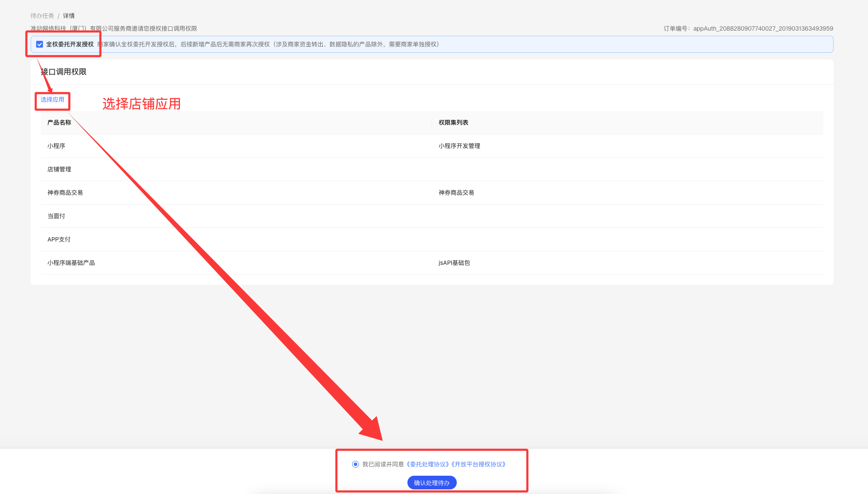Click the 小程序开发管理 permission entry
Screen dimensions: 868x494
click(459, 146)
